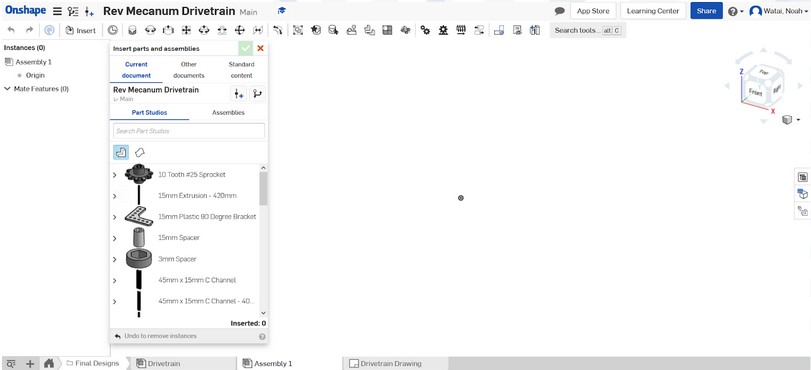
Task: Toggle the highlighted circular toolbar button
Action: coord(49,31)
